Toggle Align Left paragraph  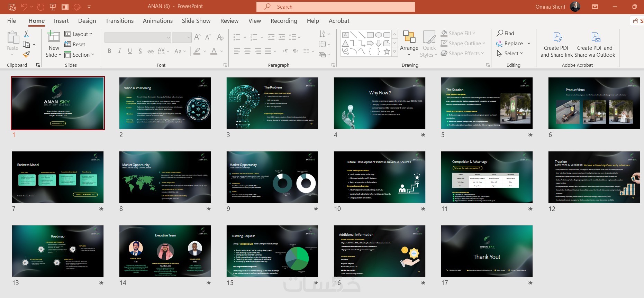tap(237, 51)
